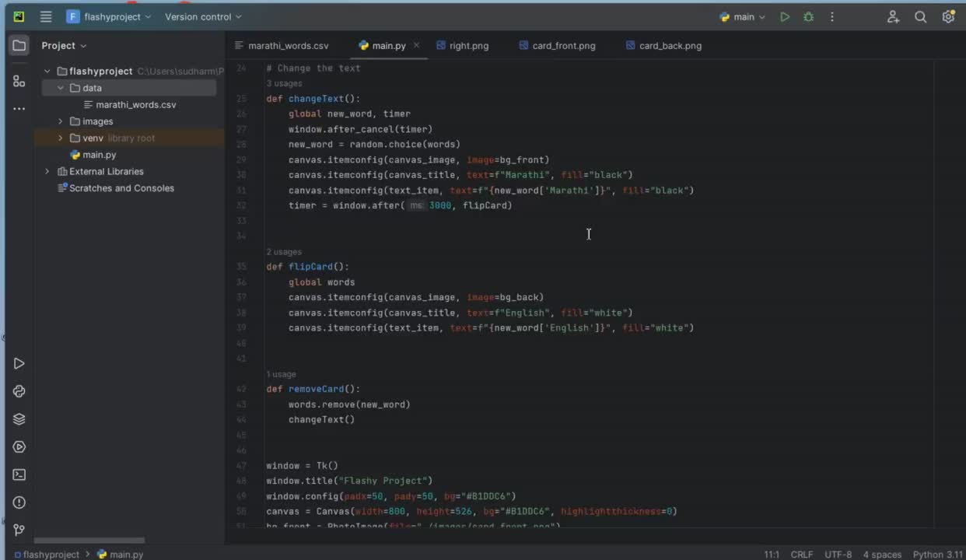Switch to the card_front.png tab
The height and width of the screenshot is (560, 966).
pyautogui.click(x=557, y=46)
